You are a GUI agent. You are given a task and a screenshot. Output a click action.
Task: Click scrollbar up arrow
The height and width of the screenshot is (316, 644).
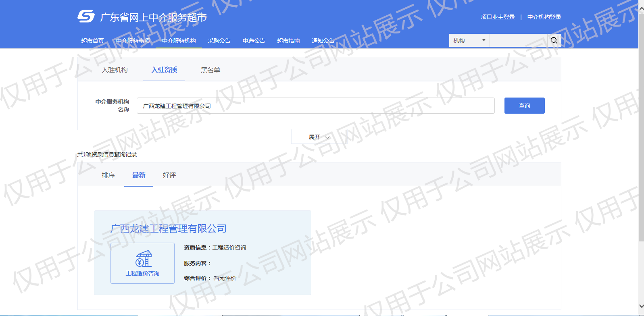tap(641, 8)
